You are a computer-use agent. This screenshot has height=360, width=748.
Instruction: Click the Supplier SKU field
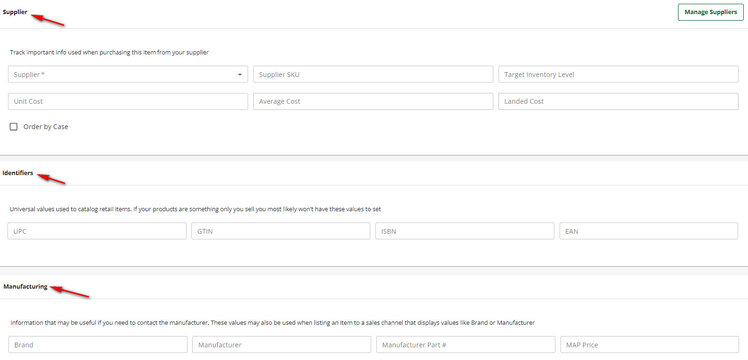(373, 74)
